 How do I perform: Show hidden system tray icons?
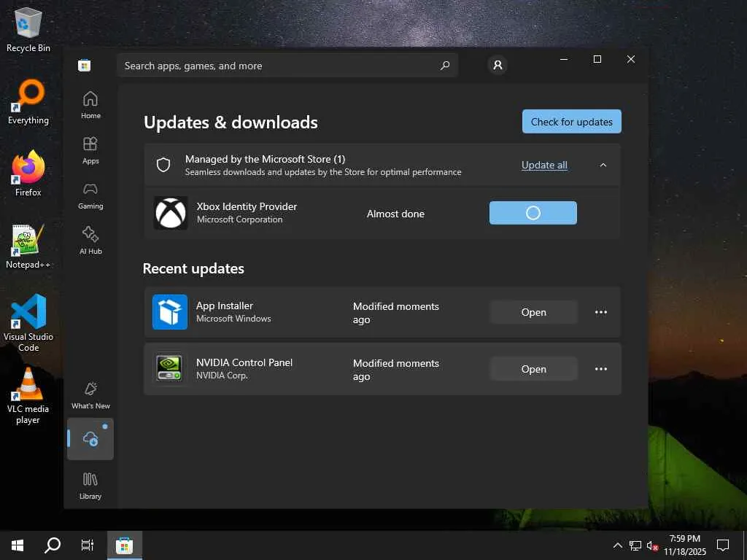(617, 545)
